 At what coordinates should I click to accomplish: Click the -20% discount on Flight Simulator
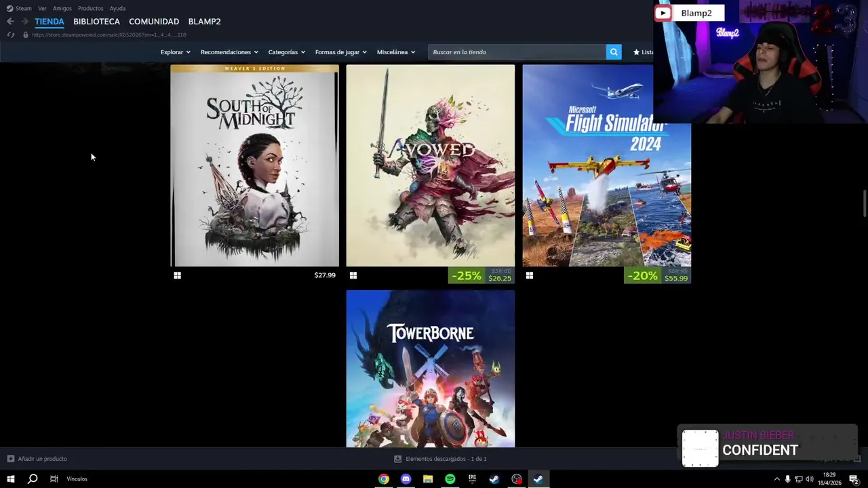tap(642, 276)
